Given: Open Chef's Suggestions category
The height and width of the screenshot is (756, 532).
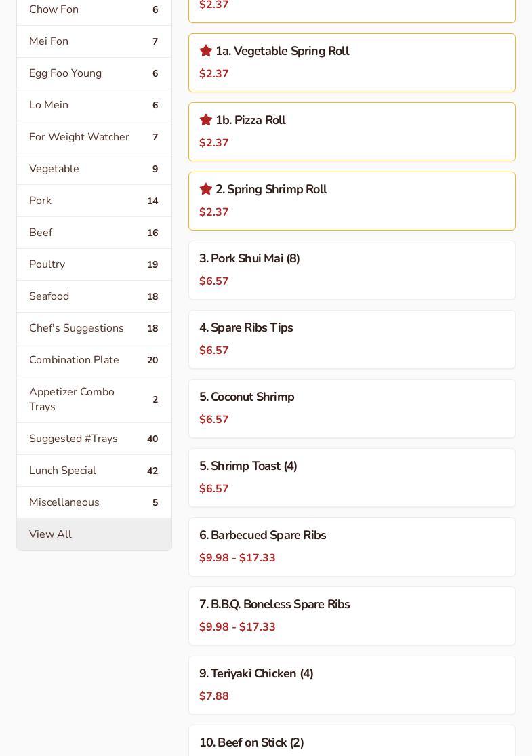Looking at the screenshot, I should point(94,328).
